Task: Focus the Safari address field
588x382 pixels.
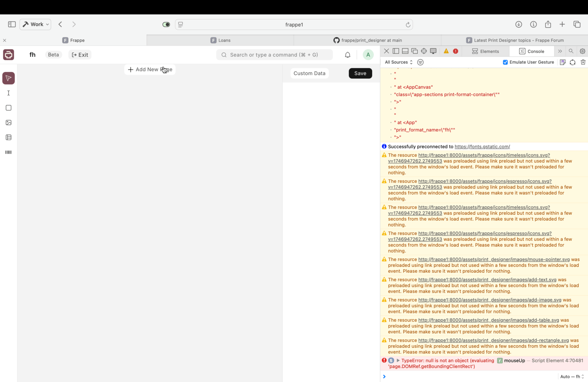Action: [x=294, y=25]
